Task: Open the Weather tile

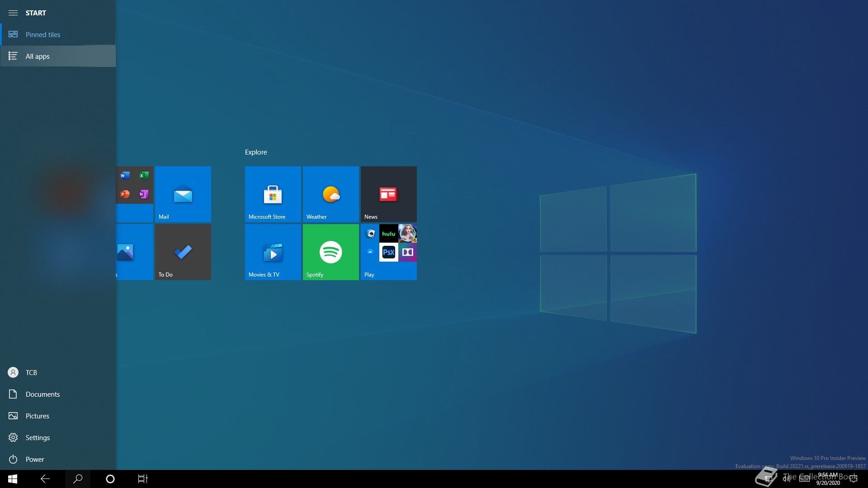Action: tap(330, 194)
